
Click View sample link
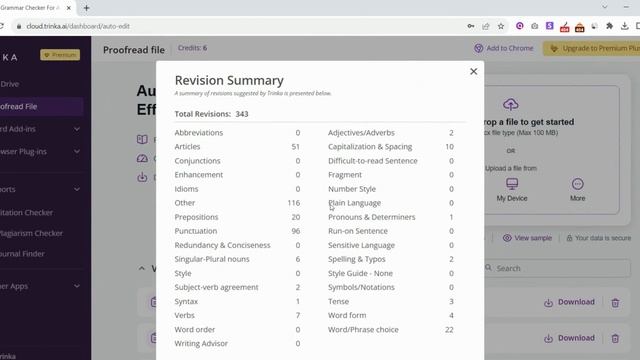pyautogui.click(x=527, y=238)
